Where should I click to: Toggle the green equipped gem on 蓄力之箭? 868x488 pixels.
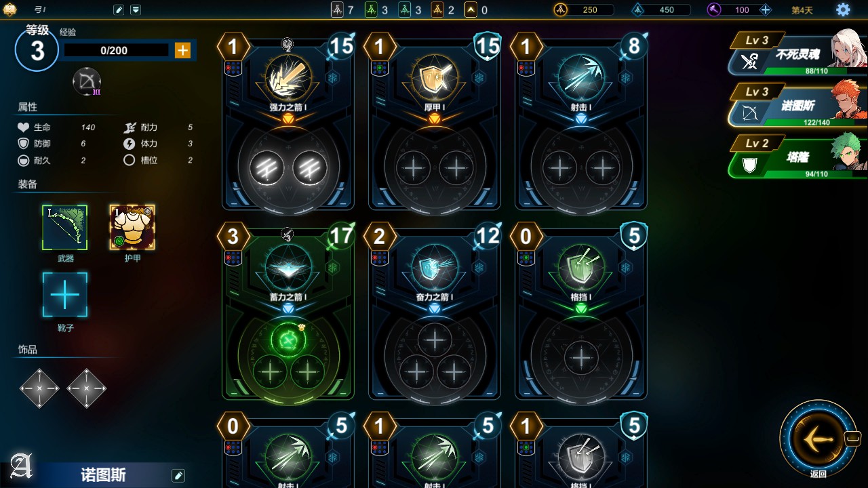point(288,340)
